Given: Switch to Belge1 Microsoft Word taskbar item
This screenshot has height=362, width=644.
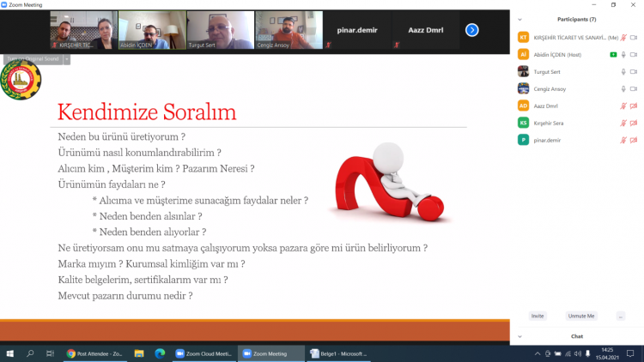Looking at the screenshot, I should coord(341,353).
